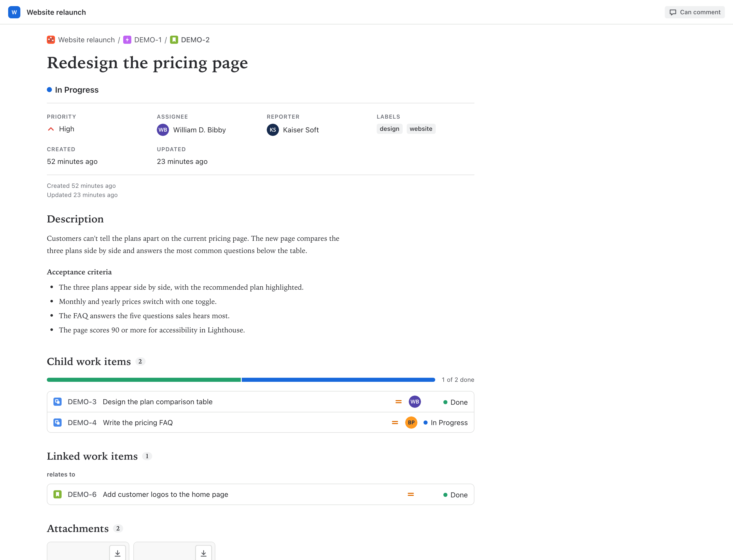Viewport: 733px width, 560px height.
Task: Click the medium priority icon in DEMO-3 row
Action: coord(398,402)
